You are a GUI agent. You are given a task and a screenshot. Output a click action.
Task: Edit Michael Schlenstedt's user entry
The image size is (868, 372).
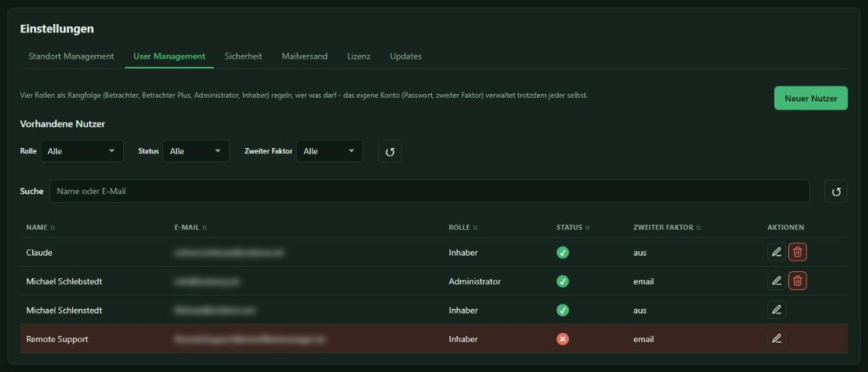[x=776, y=310]
